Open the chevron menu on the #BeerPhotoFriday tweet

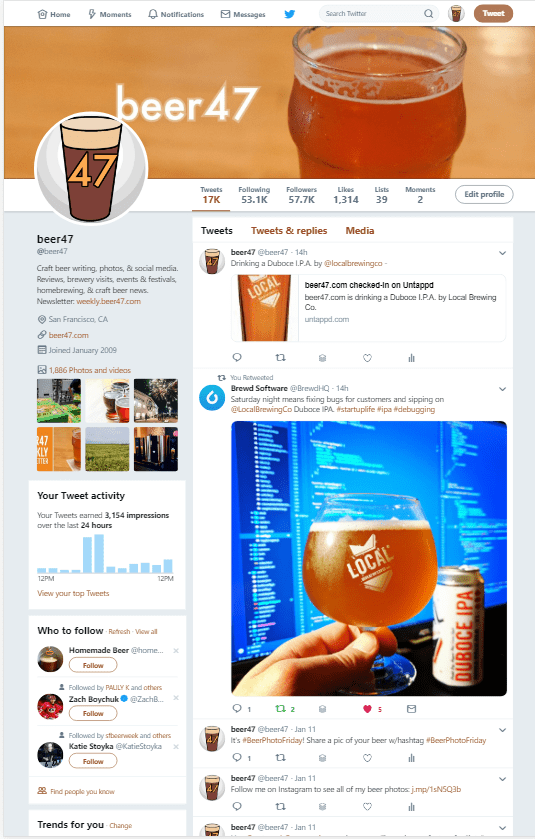coord(502,730)
